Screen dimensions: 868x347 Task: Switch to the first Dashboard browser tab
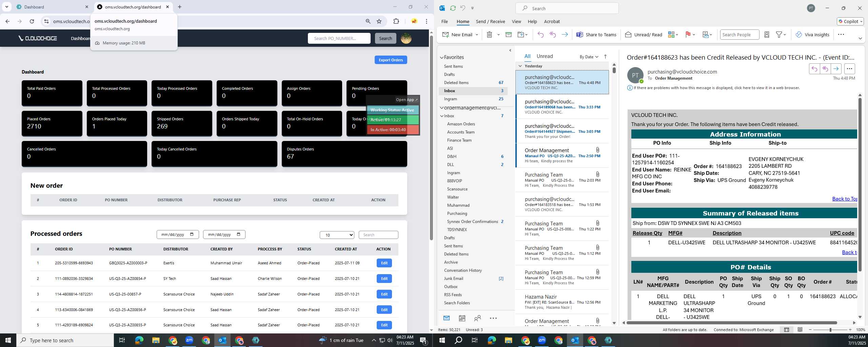click(51, 7)
